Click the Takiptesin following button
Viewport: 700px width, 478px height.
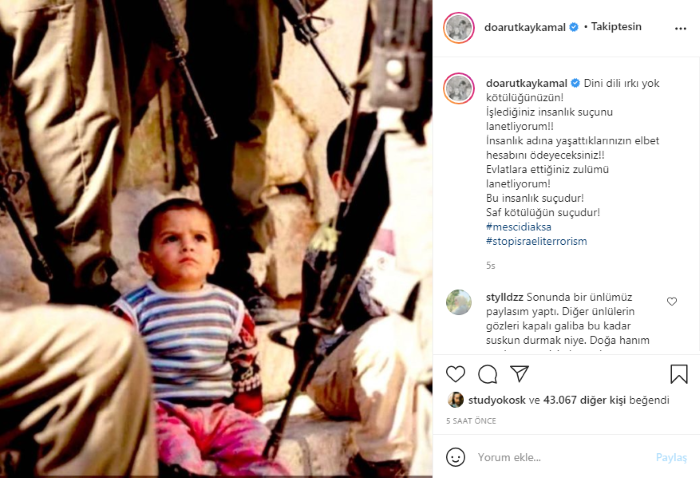616,27
